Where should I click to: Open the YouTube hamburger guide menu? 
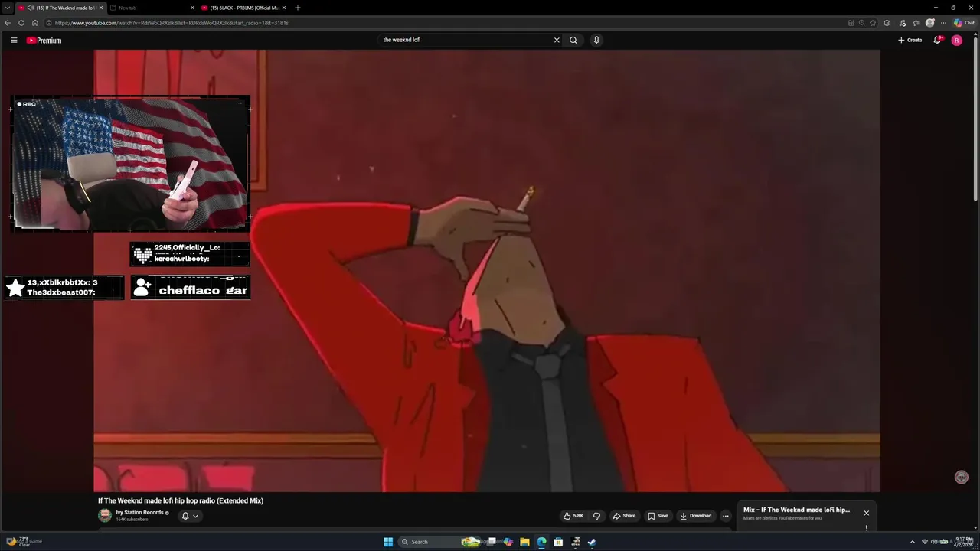tap(14, 40)
